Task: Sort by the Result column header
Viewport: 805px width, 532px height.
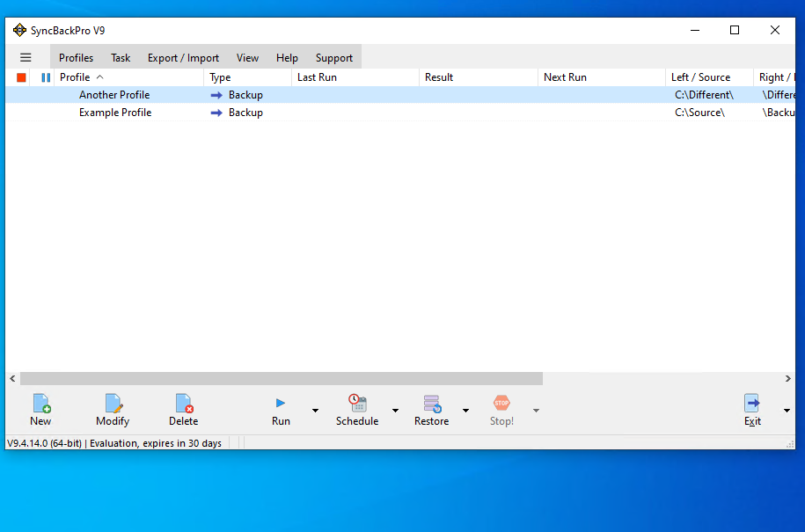Action: (479, 77)
